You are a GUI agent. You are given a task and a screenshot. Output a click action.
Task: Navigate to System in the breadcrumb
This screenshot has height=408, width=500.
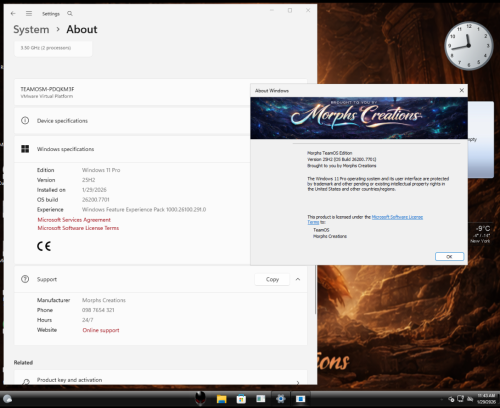tap(31, 29)
